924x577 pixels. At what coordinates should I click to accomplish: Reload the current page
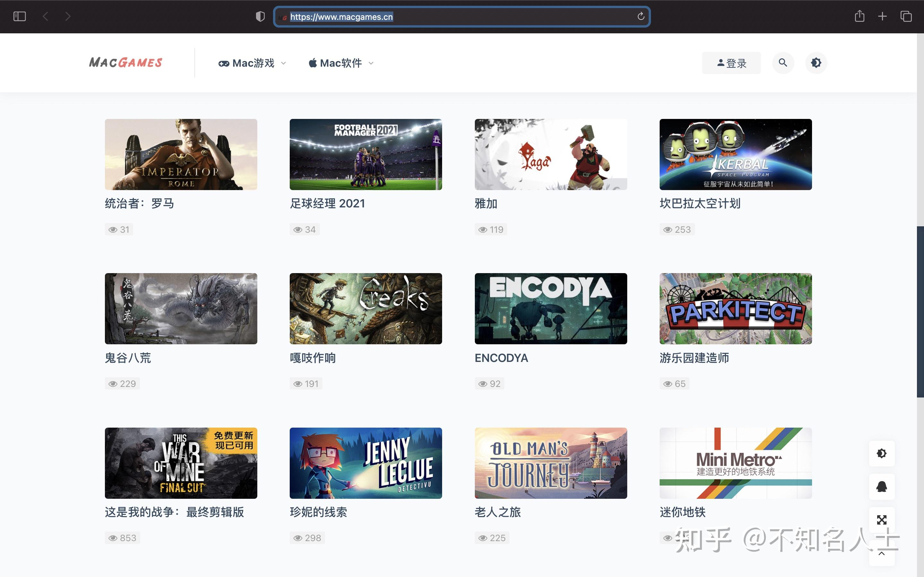click(641, 16)
